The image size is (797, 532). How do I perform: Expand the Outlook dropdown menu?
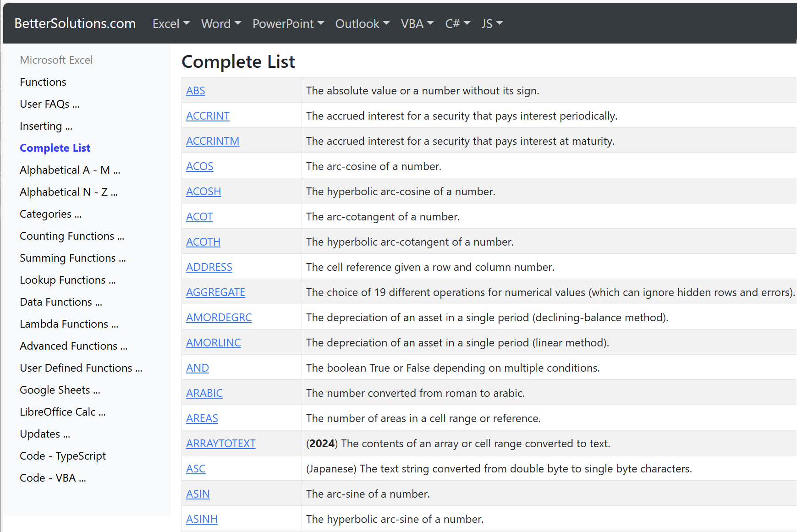363,24
